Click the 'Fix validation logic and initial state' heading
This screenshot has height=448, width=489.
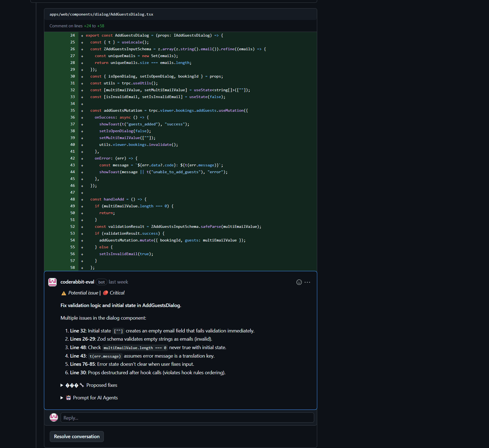[121, 305]
